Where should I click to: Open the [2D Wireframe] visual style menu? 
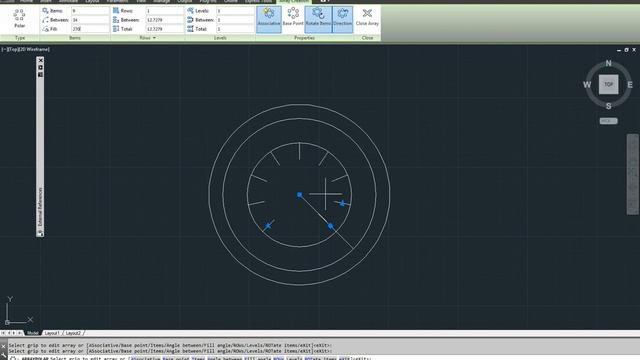tap(33, 49)
